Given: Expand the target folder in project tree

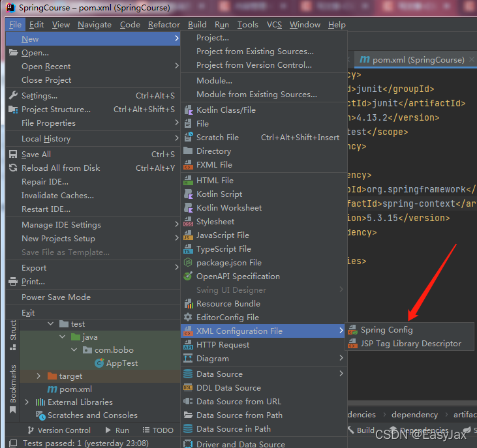Looking at the screenshot, I should [38, 376].
